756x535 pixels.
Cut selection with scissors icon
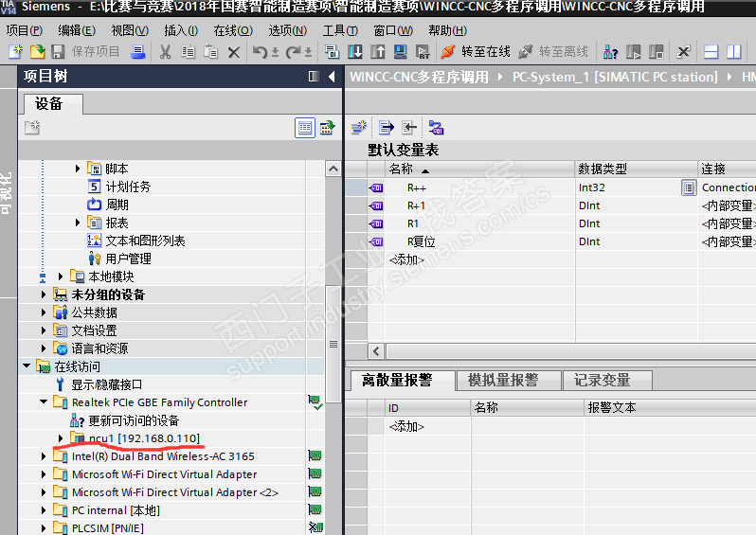click(166, 51)
